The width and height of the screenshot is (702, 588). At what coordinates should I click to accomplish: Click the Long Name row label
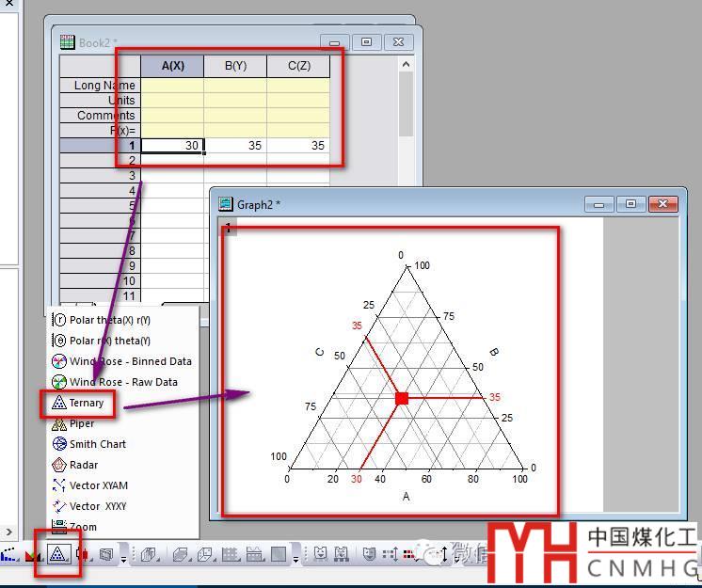point(101,85)
